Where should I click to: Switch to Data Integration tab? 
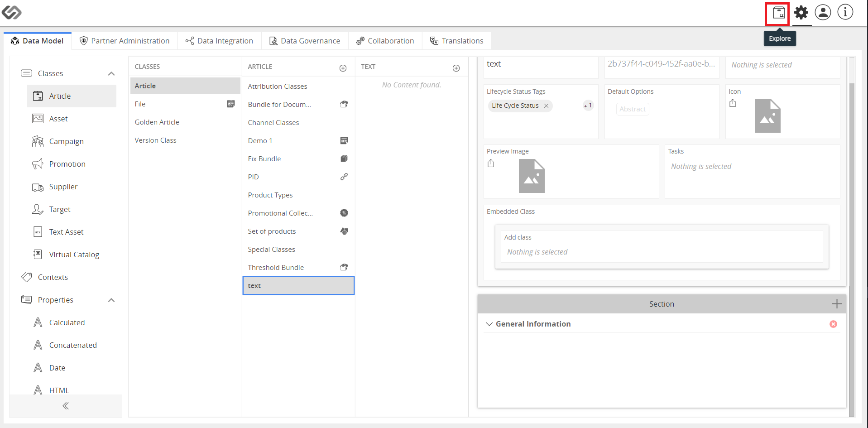[x=219, y=41]
